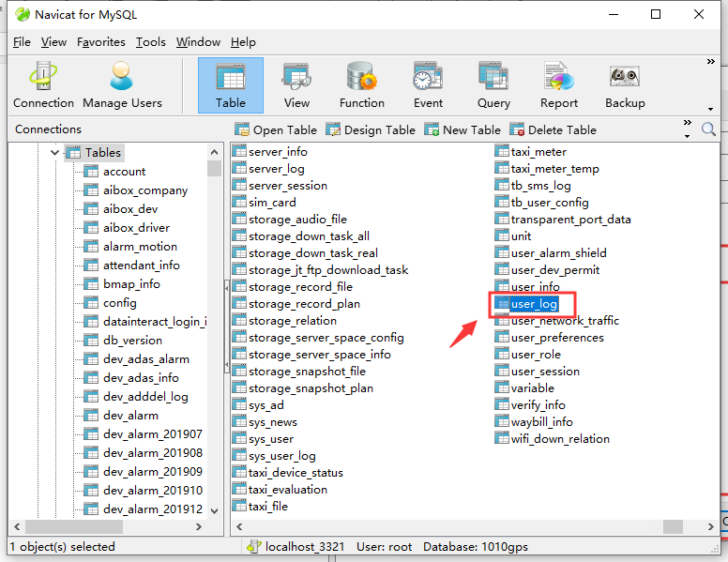Click the Delete Table button
Viewport: 728px width, 562px height.
pos(553,129)
